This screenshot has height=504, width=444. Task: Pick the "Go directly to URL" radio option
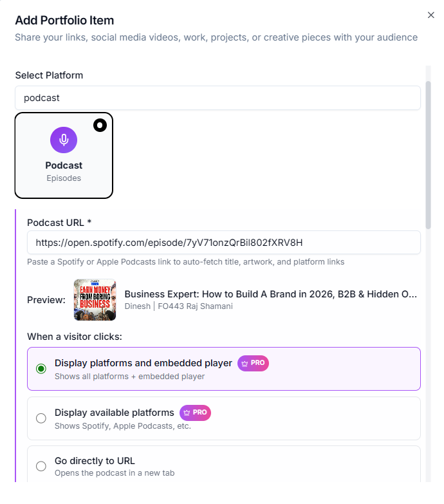click(41, 466)
